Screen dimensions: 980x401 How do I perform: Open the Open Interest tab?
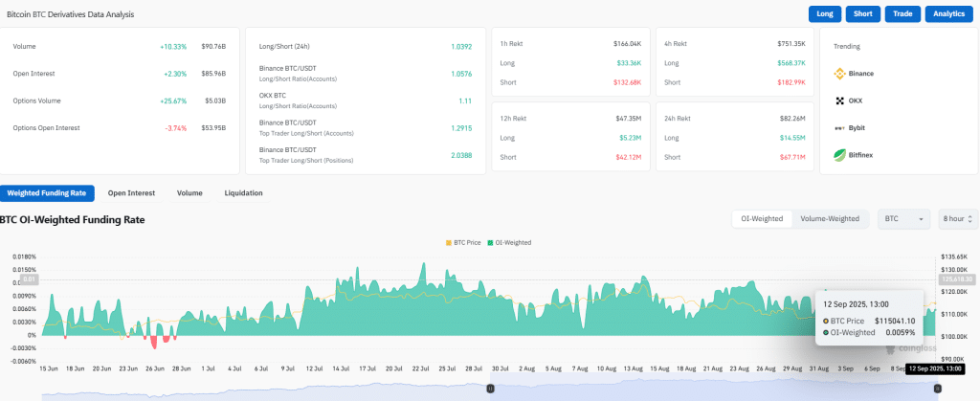132,193
